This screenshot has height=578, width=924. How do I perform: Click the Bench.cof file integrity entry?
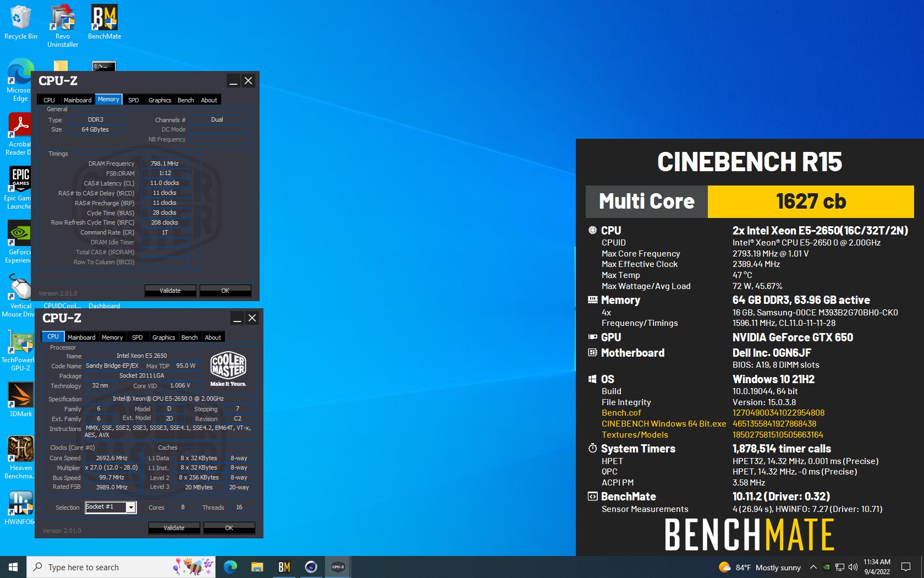tap(621, 413)
